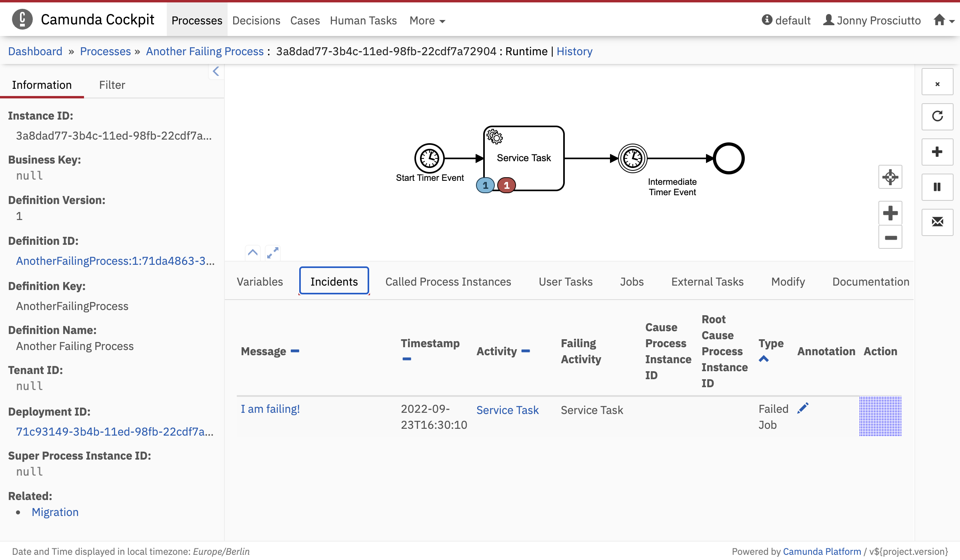Open the More menu dropdown
The width and height of the screenshot is (960, 560).
[427, 20]
